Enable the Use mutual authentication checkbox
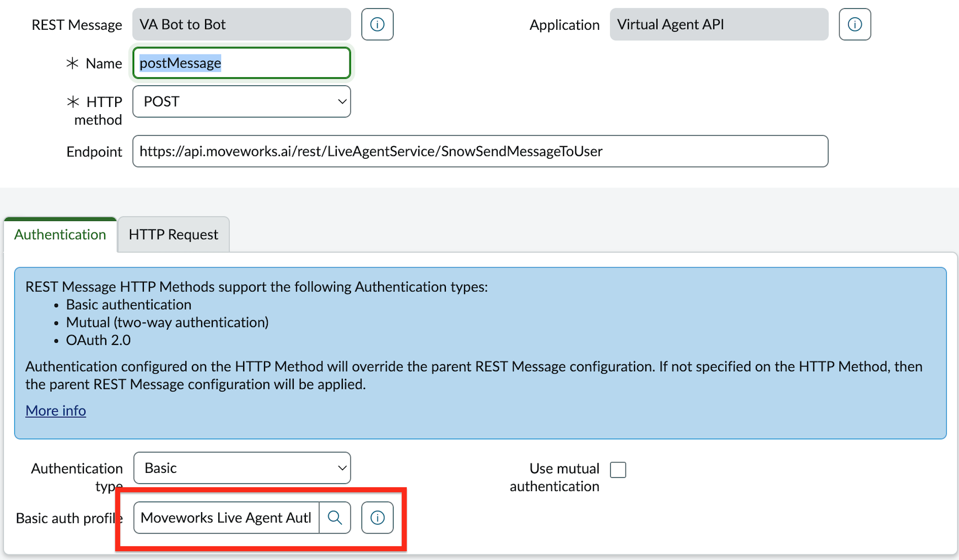Image resolution: width=959 pixels, height=560 pixels. pos(618,470)
